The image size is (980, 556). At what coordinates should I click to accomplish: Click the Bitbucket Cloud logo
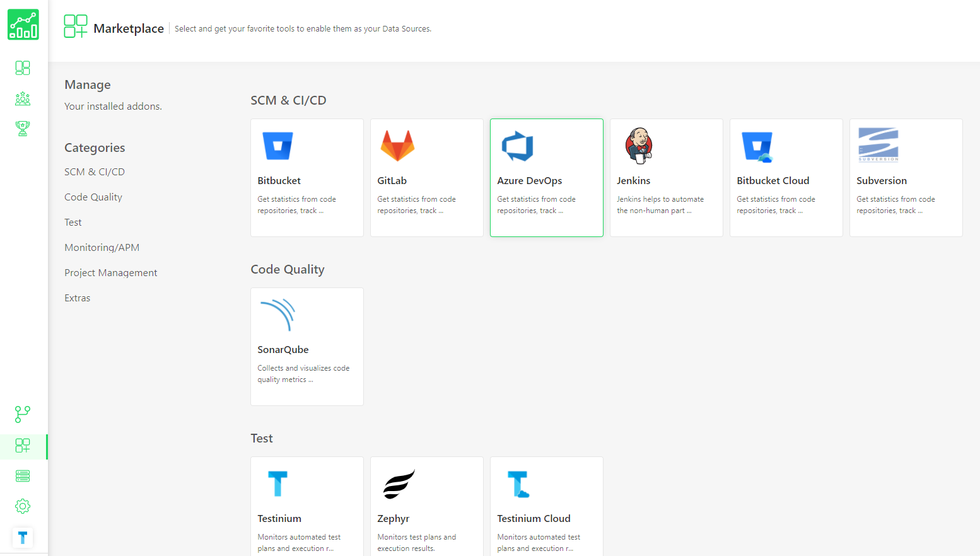(757, 147)
